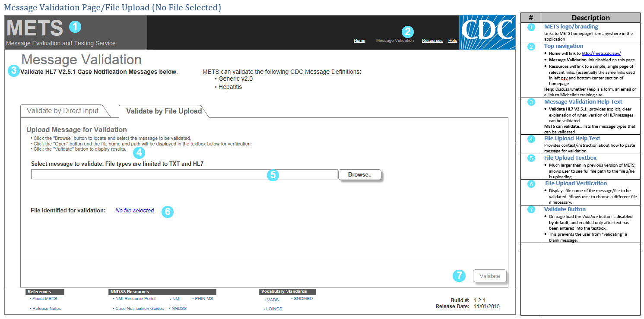The image size is (644, 319).
Task: Follow the http://mets.cdc.gov/ link in description table
Action: [601, 54]
